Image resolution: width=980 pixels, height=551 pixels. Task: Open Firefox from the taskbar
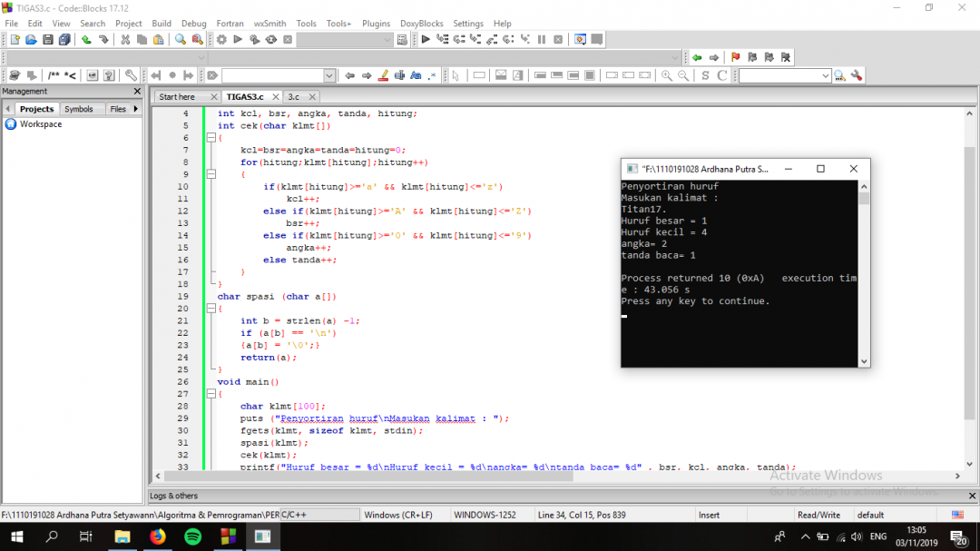[x=158, y=536]
